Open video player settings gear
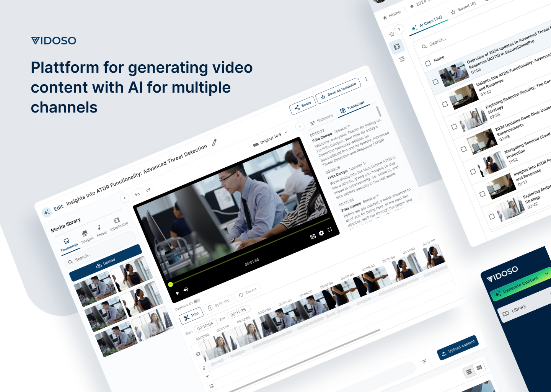The width and height of the screenshot is (551, 392). 321,233
